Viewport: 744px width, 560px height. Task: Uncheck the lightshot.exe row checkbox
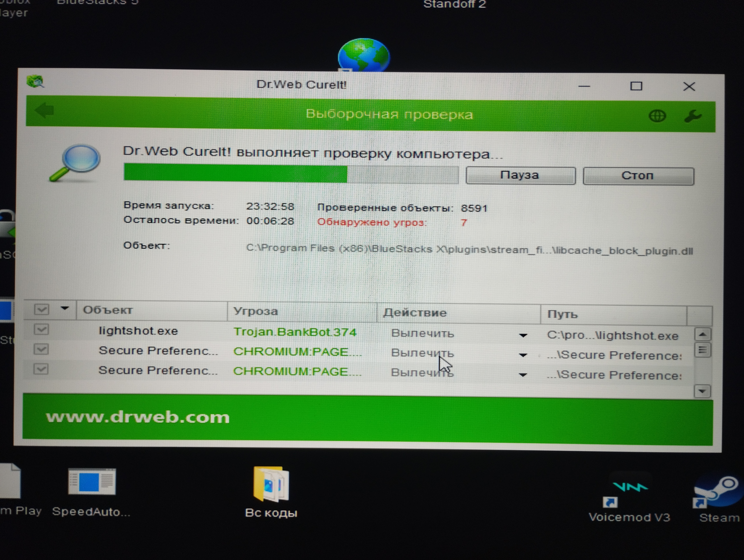coord(41,329)
